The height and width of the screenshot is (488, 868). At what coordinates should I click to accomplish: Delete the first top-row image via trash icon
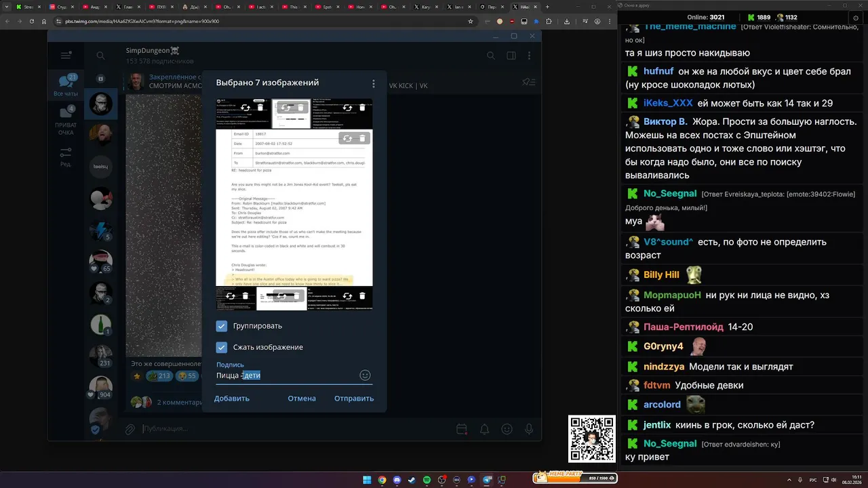pyautogui.click(x=260, y=108)
